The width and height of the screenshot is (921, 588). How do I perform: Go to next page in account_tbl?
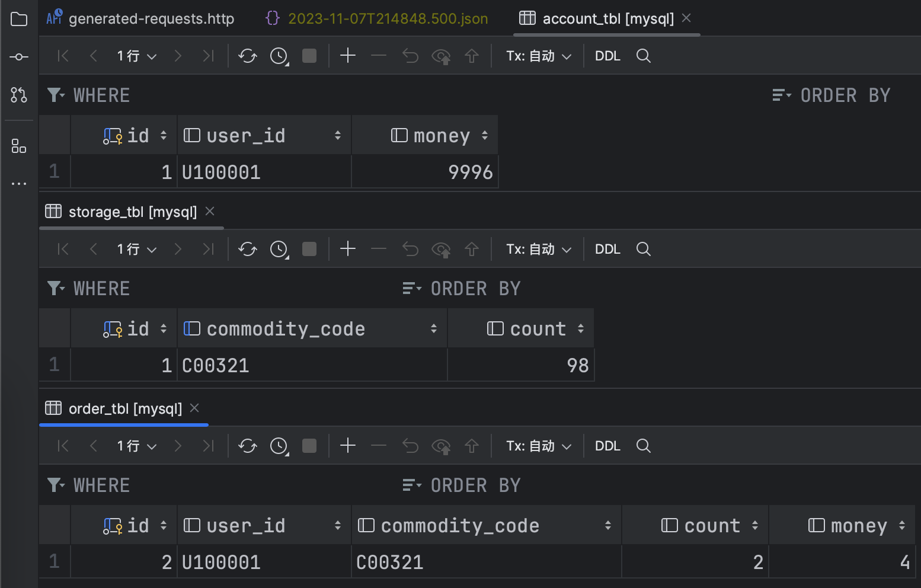(x=178, y=56)
